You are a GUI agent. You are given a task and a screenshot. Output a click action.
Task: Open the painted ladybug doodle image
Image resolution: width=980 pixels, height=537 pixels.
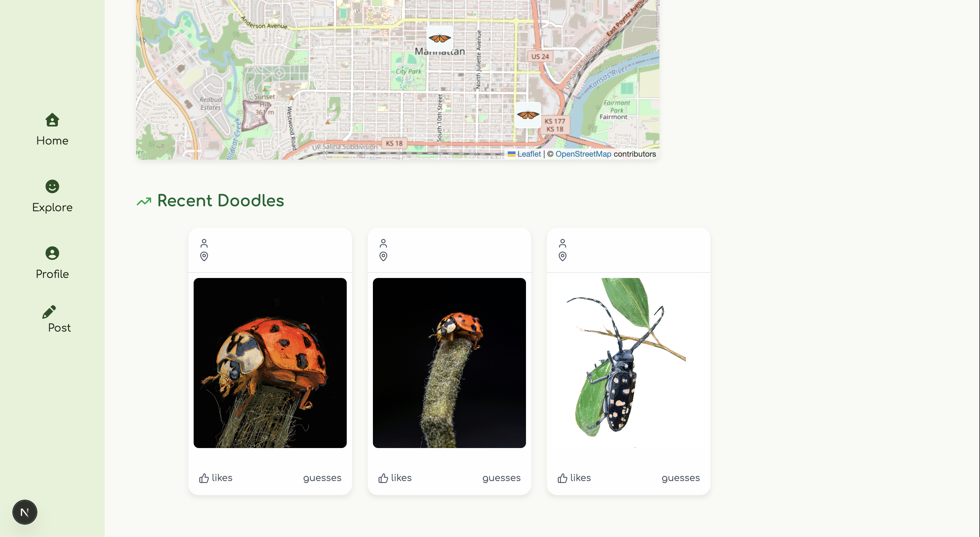tap(270, 363)
